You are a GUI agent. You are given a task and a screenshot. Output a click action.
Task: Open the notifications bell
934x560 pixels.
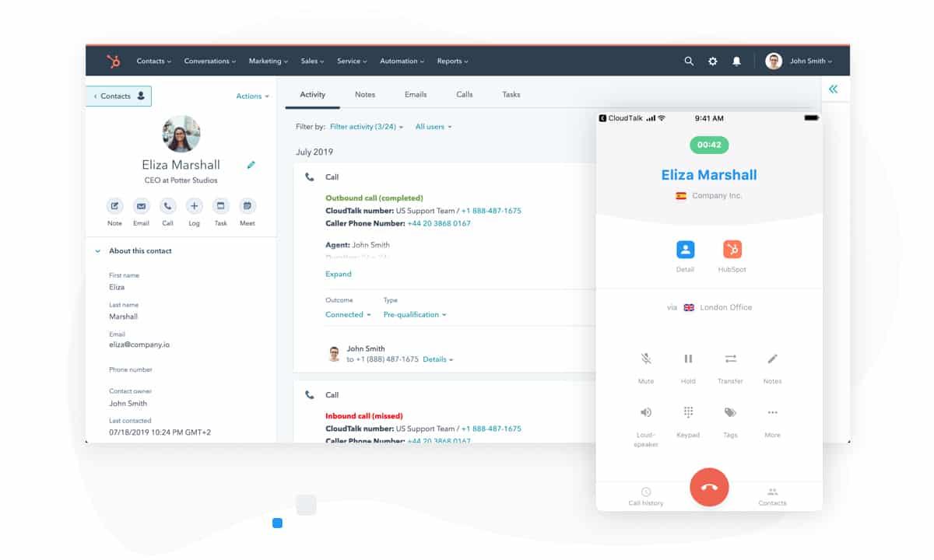pyautogui.click(x=736, y=61)
